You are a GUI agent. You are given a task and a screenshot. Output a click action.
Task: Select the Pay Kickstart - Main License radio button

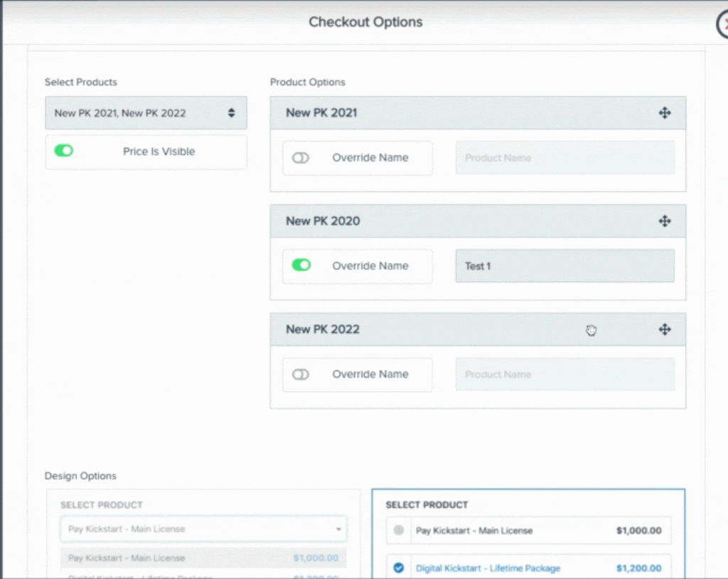399,531
